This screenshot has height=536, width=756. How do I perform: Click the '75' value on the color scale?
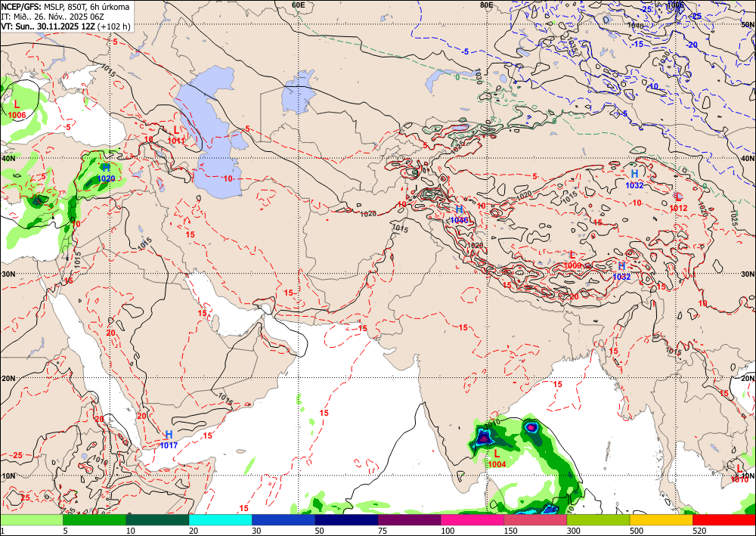[383, 531]
